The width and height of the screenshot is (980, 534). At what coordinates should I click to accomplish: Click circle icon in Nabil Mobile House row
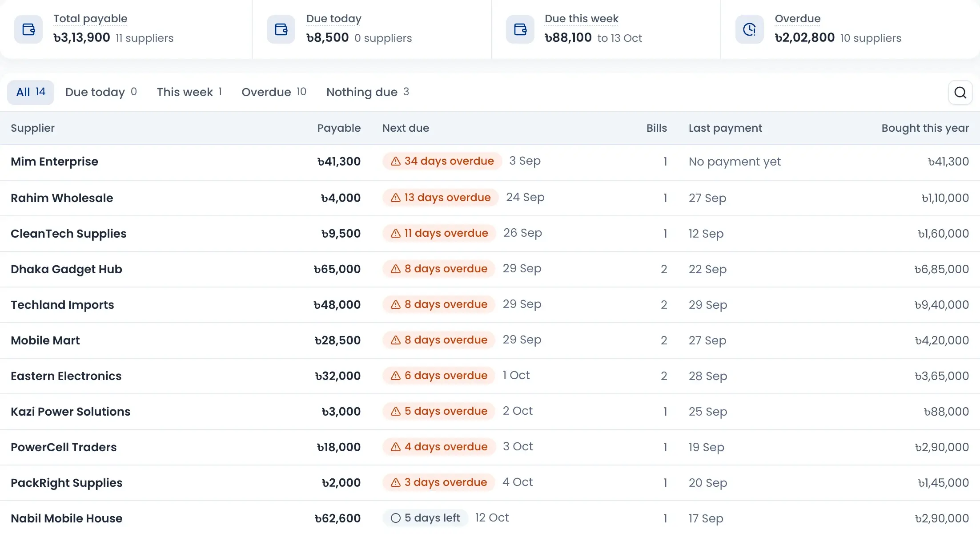(x=396, y=518)
